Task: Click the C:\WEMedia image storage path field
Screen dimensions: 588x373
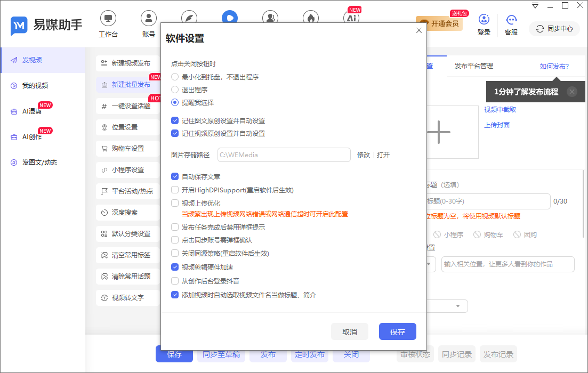Action: tap(284, 155)
